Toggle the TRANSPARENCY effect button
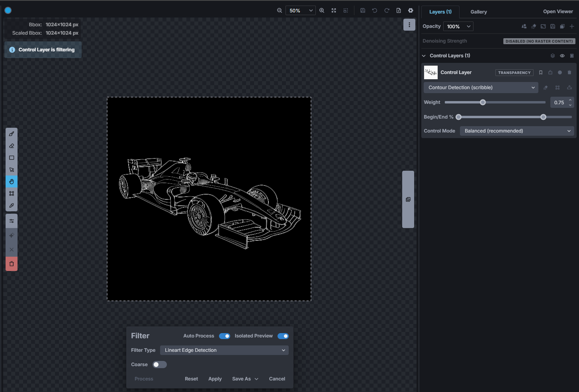The height and width of the screenshot is (392, 579). 514,72
